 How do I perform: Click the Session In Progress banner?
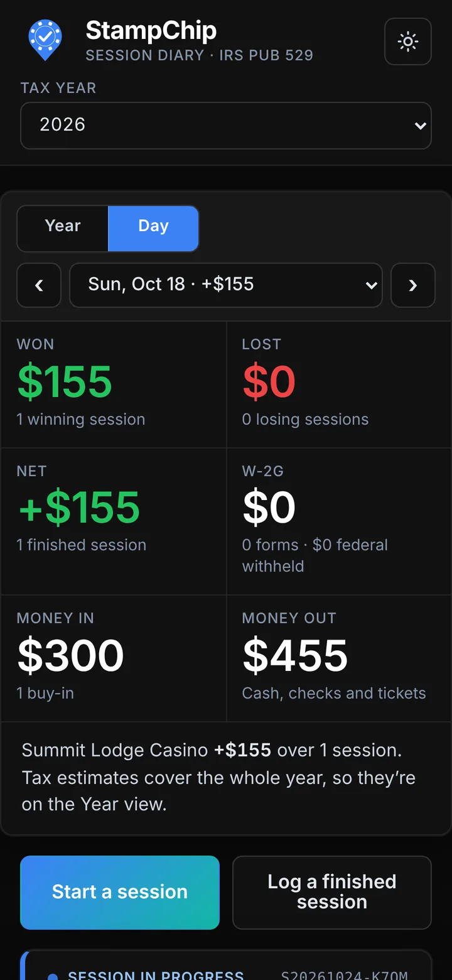226,966
